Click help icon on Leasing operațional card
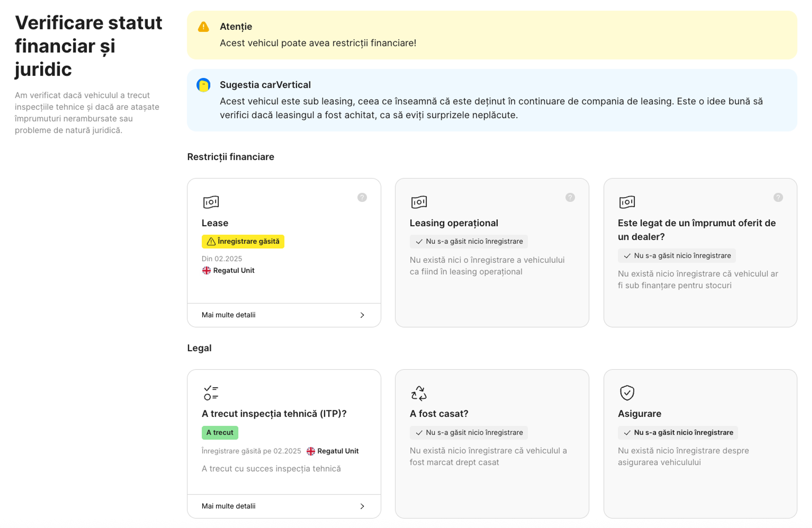Viewport: 812px width, 528px height. coord(570,197)
